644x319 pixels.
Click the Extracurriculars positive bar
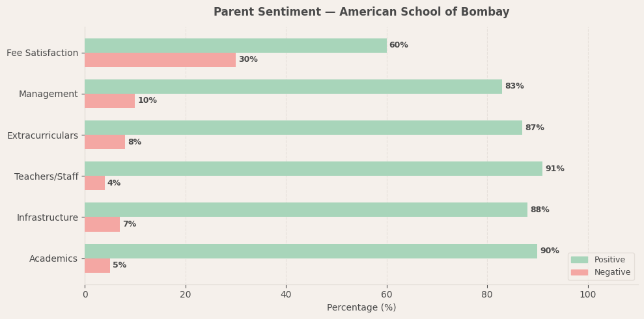303,128
